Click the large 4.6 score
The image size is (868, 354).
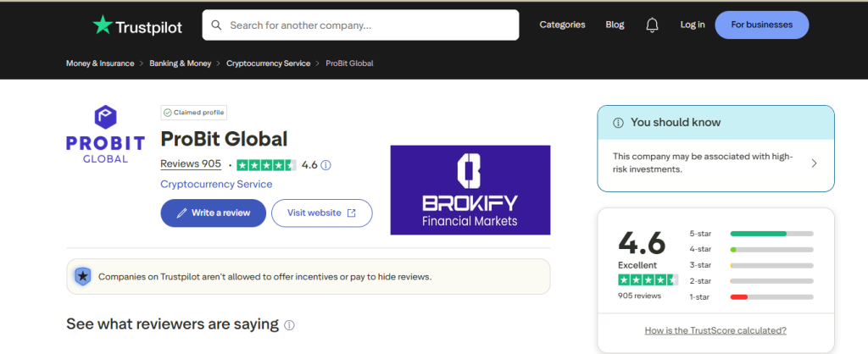point(642,242)
